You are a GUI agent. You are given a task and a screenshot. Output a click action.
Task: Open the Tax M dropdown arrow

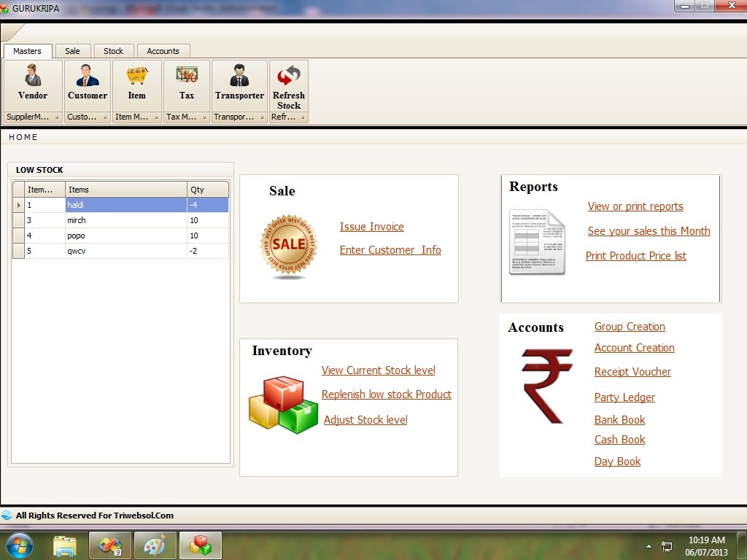pyautogui.click(x=206, y=117)
